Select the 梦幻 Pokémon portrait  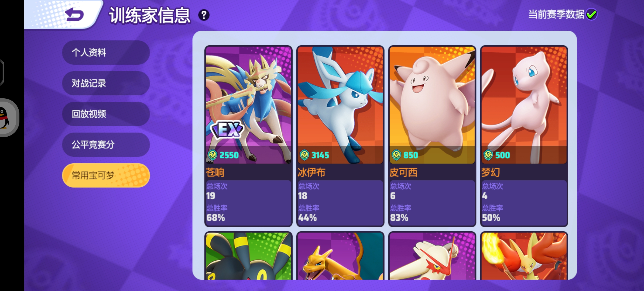[x=524, y=105]
